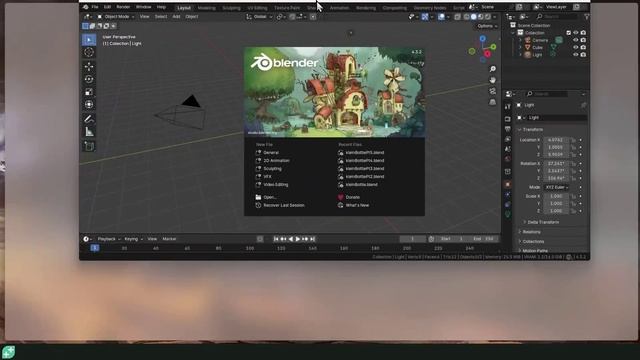Click the Blender logo menu icon
Image resolution: width=640 pixels, height=360 pixels.
85,7
